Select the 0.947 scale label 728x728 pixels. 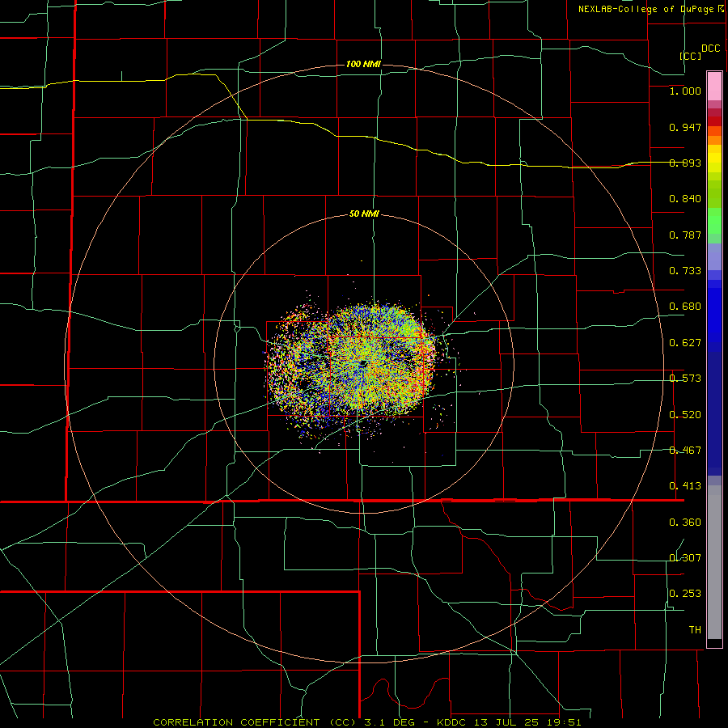(x=685, y=127)
